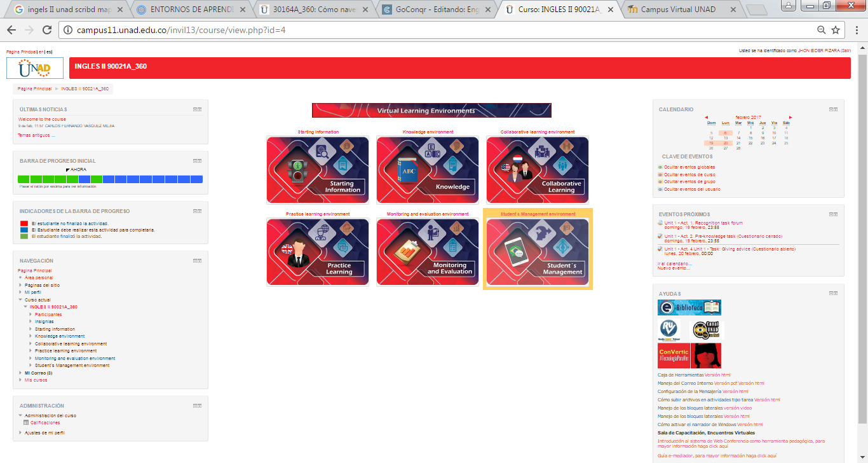Click first green segment of progress bar
Image resolution: width=868 pixels, height=463 pixels.
point(24,179)
